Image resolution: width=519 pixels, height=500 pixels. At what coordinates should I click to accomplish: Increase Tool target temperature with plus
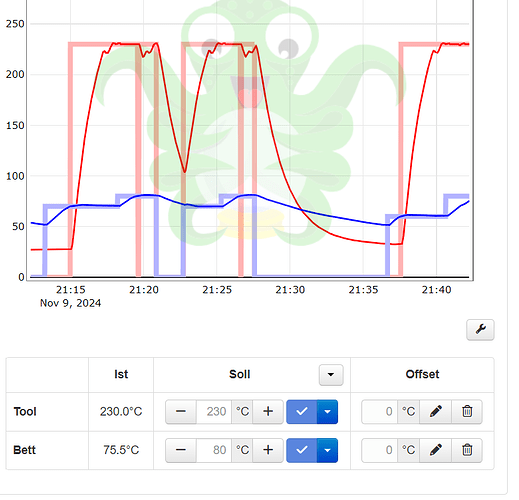pyautogui.click(x=268, y=411)
